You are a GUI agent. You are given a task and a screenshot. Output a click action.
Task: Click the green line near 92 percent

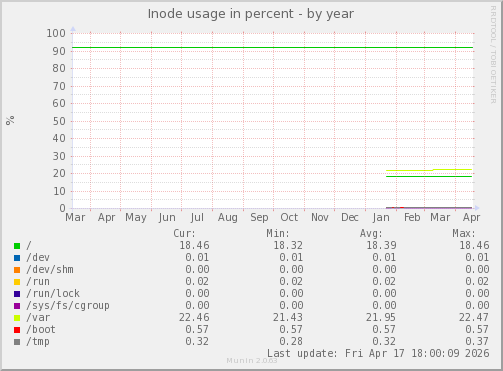pos(273,47)
